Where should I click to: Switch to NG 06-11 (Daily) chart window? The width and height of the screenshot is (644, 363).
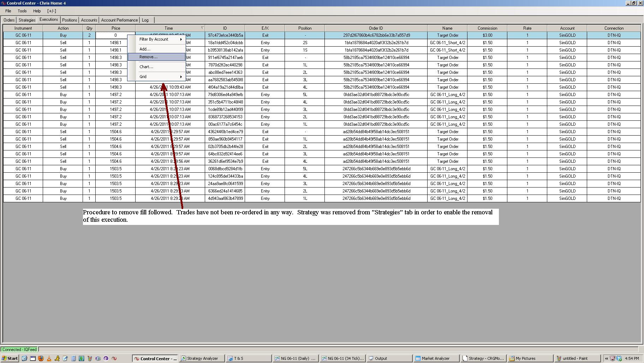296,358
